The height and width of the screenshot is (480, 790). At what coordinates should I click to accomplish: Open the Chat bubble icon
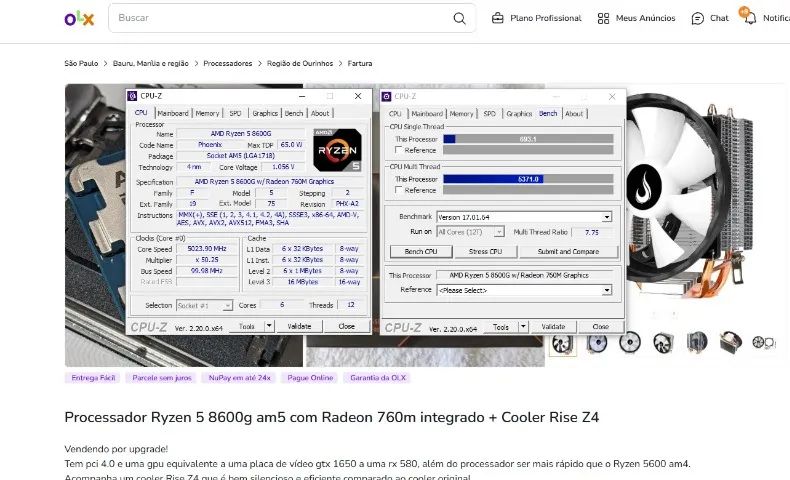[697, 19]
